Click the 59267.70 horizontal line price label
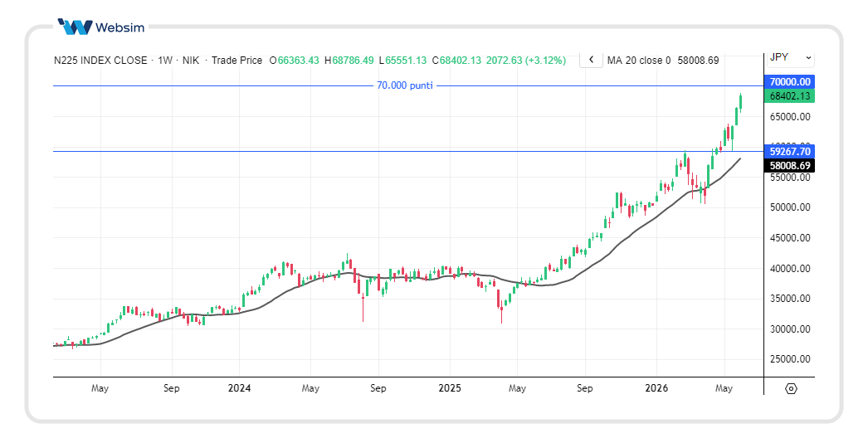868x448 pixels. (x=790, y=151)
